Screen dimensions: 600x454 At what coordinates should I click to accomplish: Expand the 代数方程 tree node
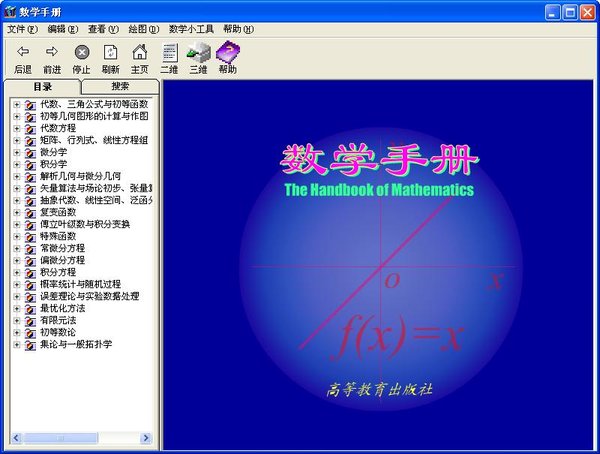16,128
